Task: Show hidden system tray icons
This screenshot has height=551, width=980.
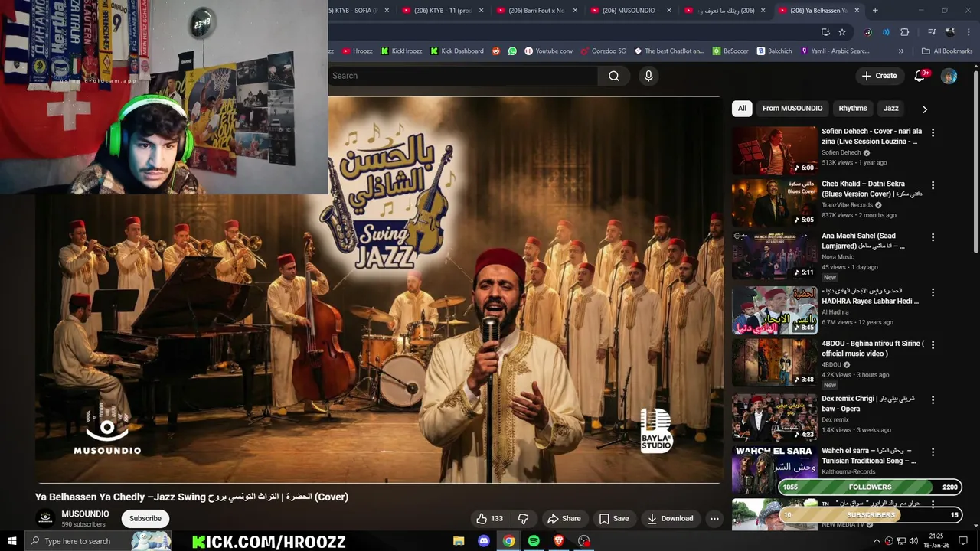Action: pyautogui.click(x=877, y=541)
